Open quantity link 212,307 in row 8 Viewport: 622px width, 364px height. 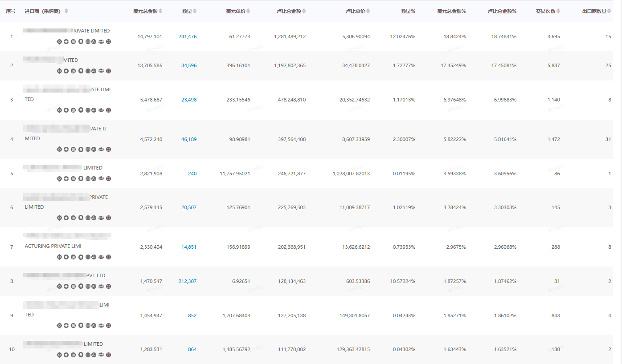pos(187,281)
